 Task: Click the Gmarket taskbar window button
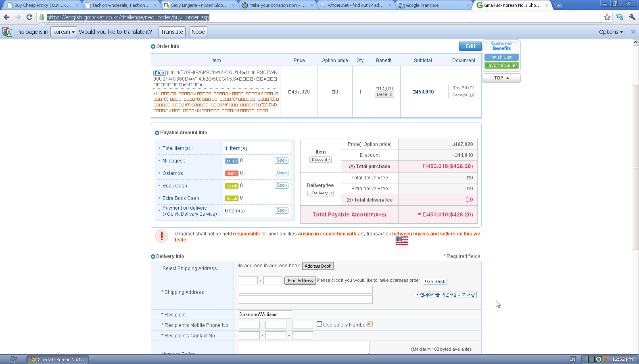pos(58,359)
